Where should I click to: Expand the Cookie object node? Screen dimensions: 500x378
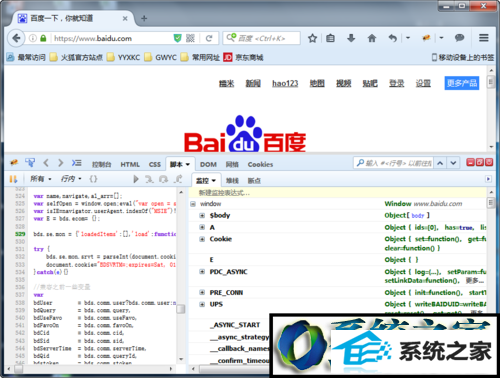point(202,239)
